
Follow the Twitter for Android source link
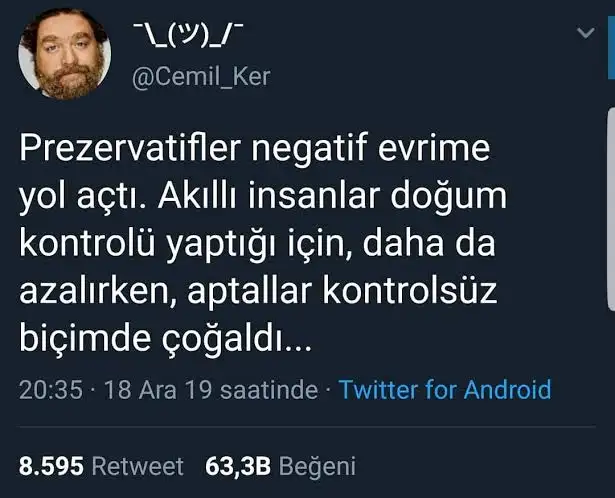[x=445, y=389]
